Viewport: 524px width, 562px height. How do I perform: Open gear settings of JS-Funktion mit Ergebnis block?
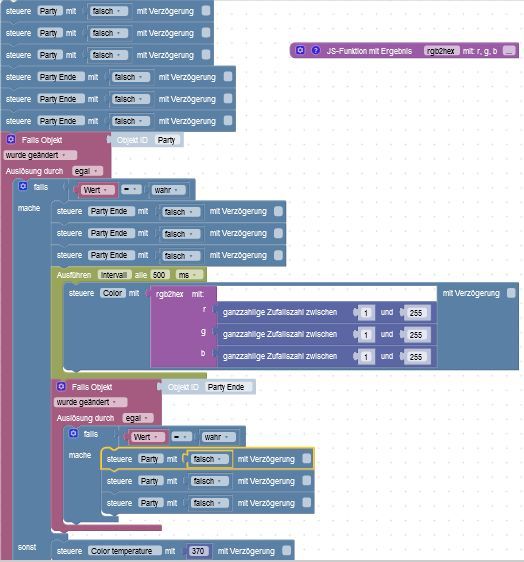[x=300, y=51]
